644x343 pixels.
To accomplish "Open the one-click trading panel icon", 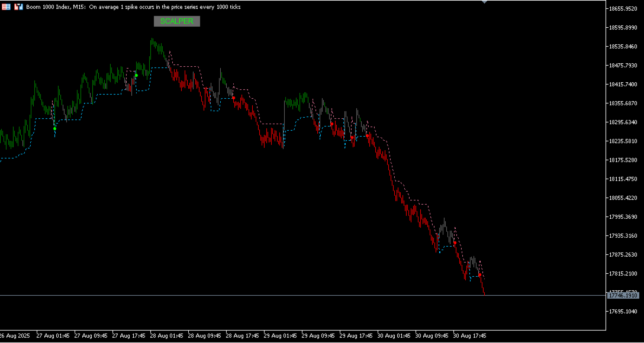I will pyautogui.click(x=6, y=7).
